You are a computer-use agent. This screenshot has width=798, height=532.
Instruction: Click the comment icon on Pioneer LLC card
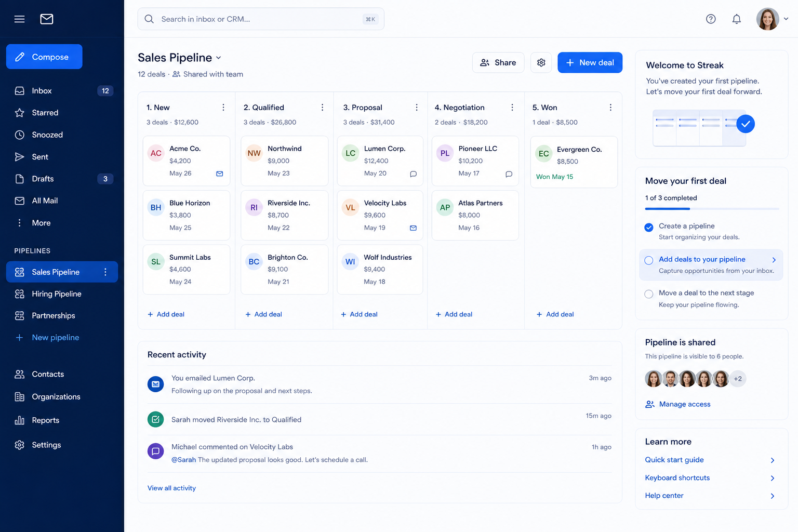[509, 174]
